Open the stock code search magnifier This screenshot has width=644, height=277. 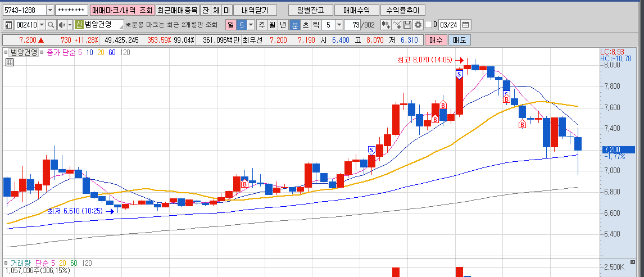(51, 25)
